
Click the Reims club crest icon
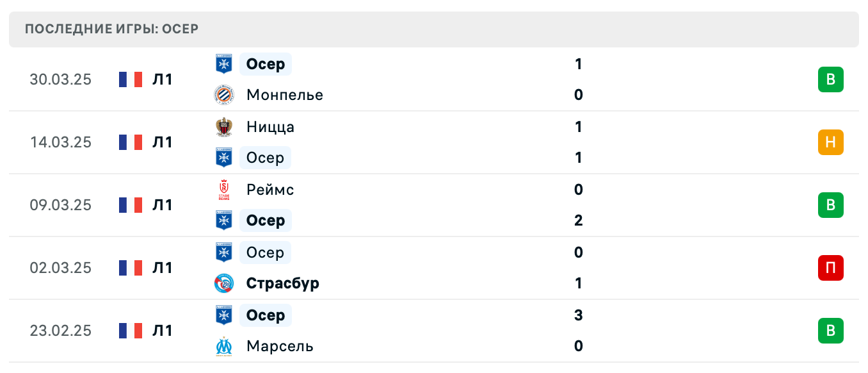(x=224, y=190)
